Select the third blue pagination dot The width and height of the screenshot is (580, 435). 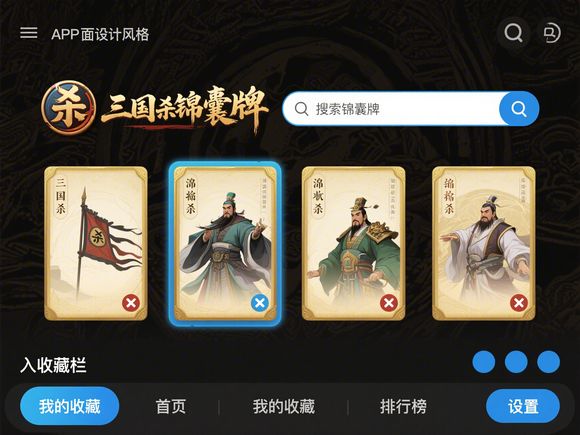549,362
